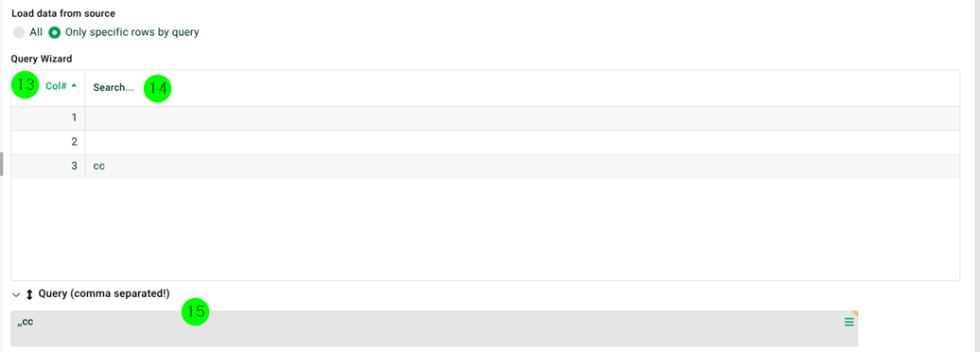Click the green circle numbered 13
Viewport: 980px width, 352px height.
(x=25, y=84)
